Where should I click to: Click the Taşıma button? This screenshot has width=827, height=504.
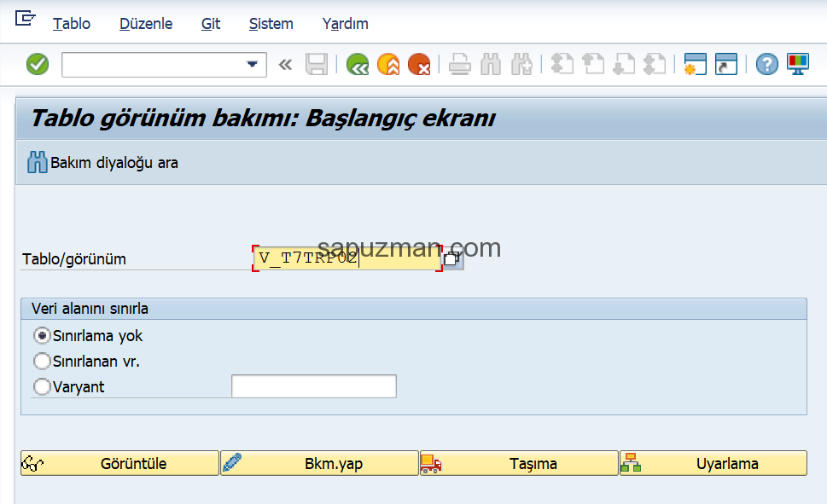(519, 463)
